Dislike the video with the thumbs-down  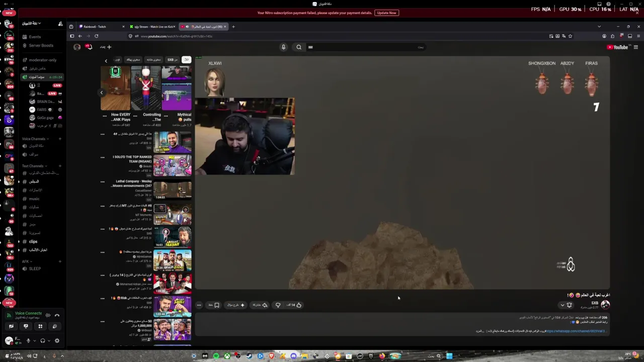coord(278,305)
